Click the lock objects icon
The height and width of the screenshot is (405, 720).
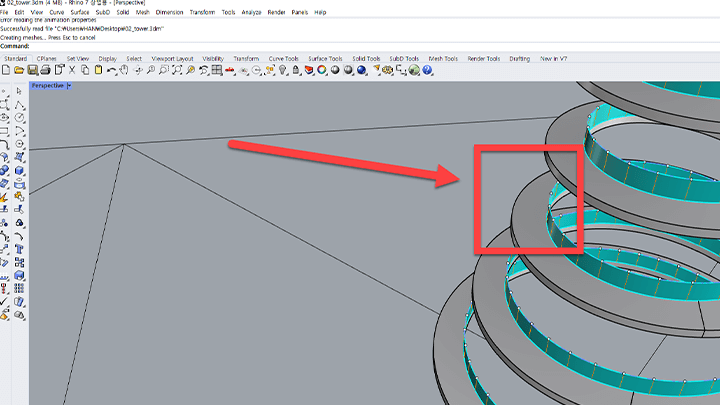coord(296,70)
